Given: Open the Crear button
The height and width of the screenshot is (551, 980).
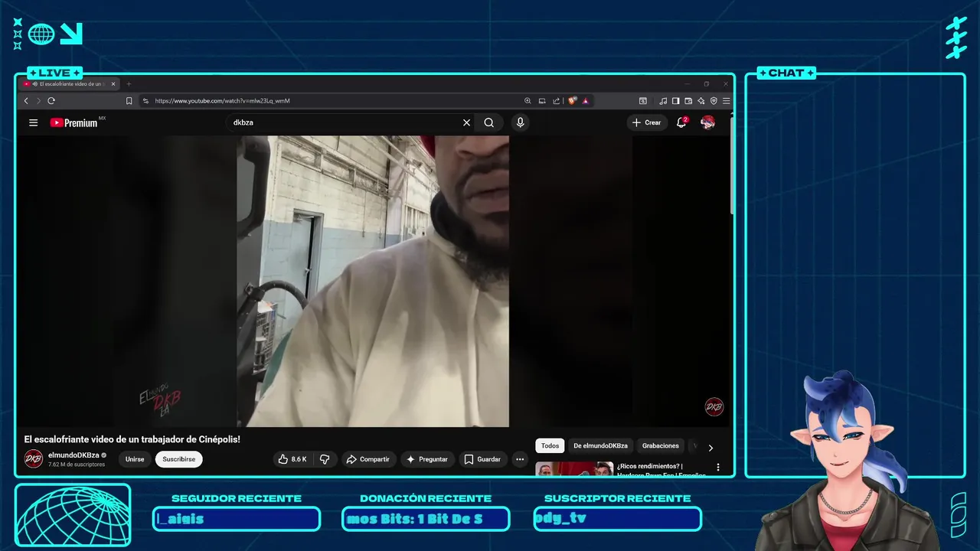Looking at the screenshot, I should [x=648, y=122].
